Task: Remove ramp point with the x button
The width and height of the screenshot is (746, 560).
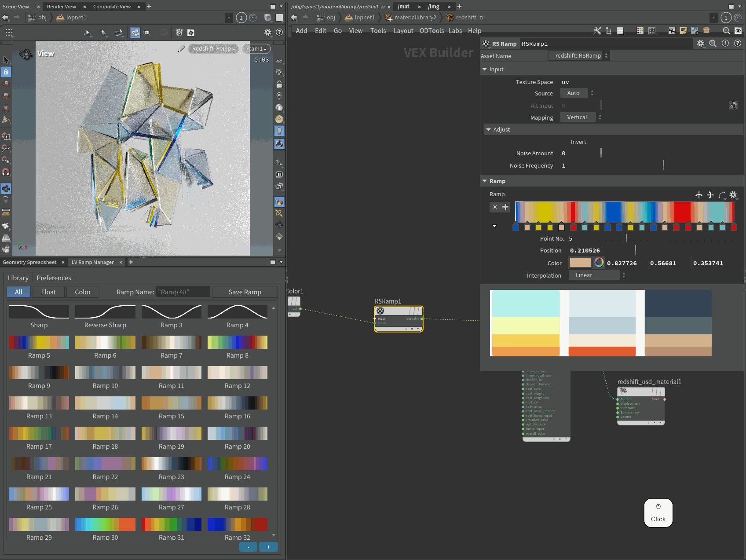Action: (495, 207)
